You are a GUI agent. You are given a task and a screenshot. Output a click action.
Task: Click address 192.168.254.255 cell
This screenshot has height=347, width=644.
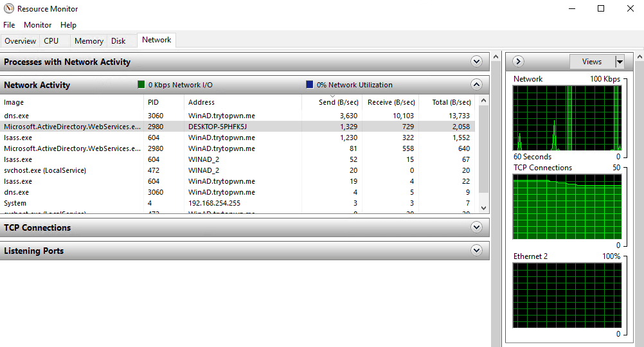pyautogui.click(x=215, y=203)
